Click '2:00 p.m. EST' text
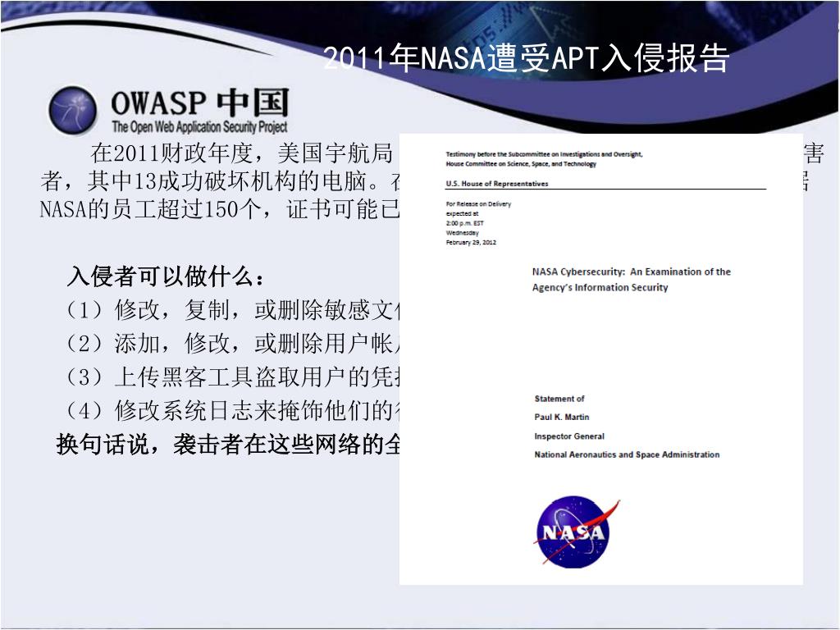Screen dimensions: 840x630 click(x=464, y=223)
